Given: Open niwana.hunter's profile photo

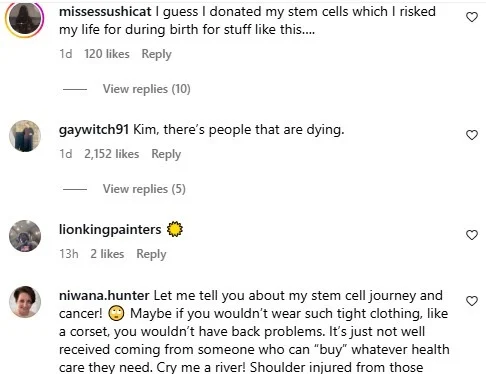Looking at the screenshot, I should point(25,302).
